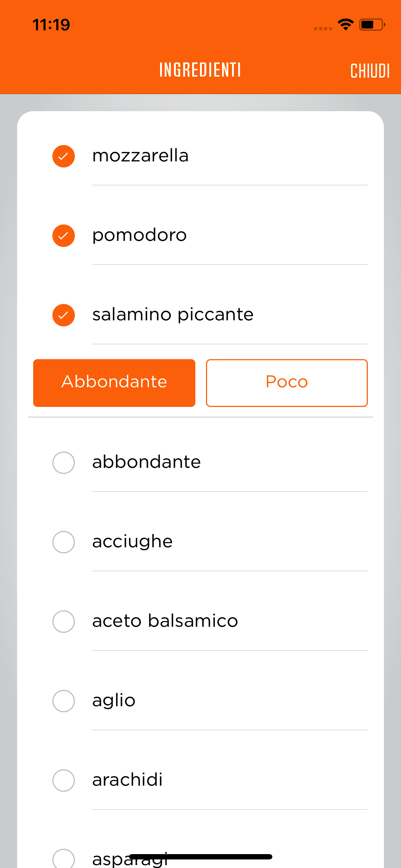This screenshot has width=401, height=868.
Task: Uncheck the pomodoro ingredient checkmark
Action: click(x=63, y=236)
